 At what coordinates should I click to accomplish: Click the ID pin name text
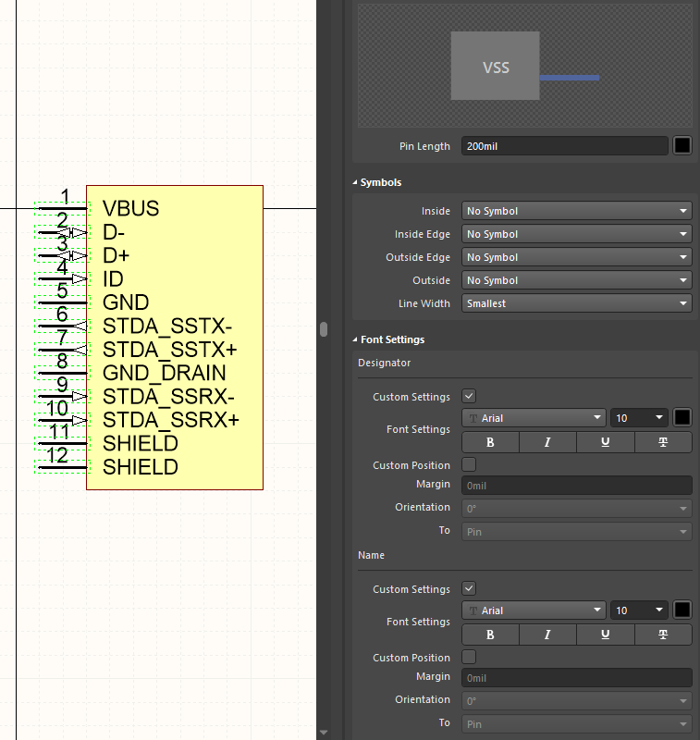(x=113, y=279)
